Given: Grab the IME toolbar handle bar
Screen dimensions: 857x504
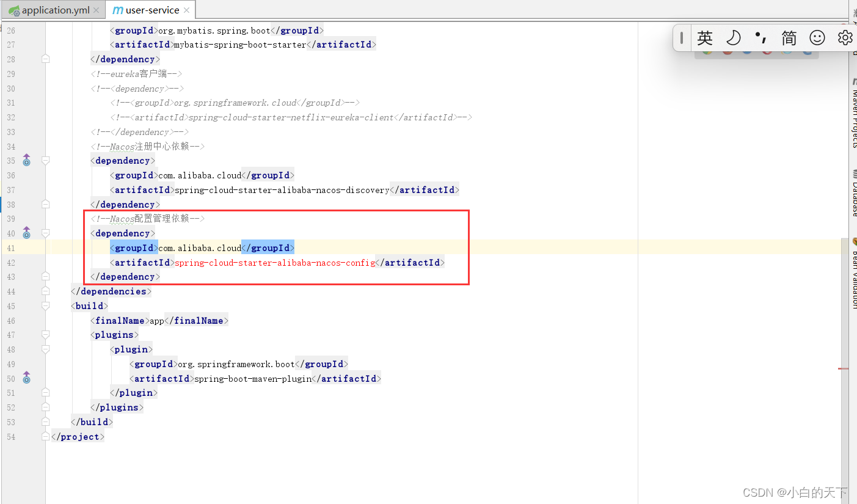Looking at the screenshot, I should tap(681, 38).
